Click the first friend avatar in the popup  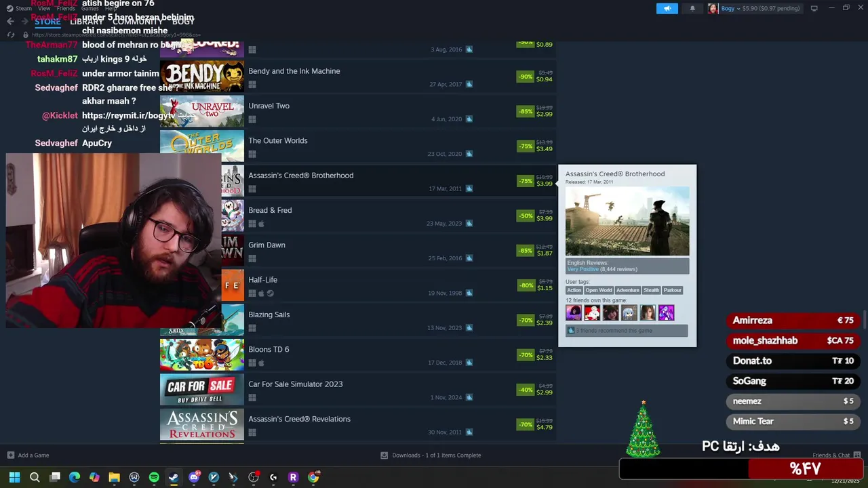[x=574, y=312]
